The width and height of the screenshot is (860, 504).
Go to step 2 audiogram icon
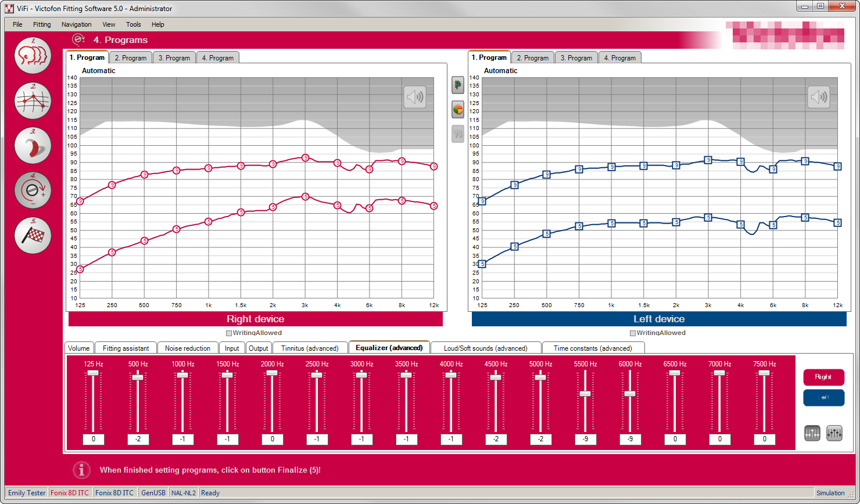(33, 100)
